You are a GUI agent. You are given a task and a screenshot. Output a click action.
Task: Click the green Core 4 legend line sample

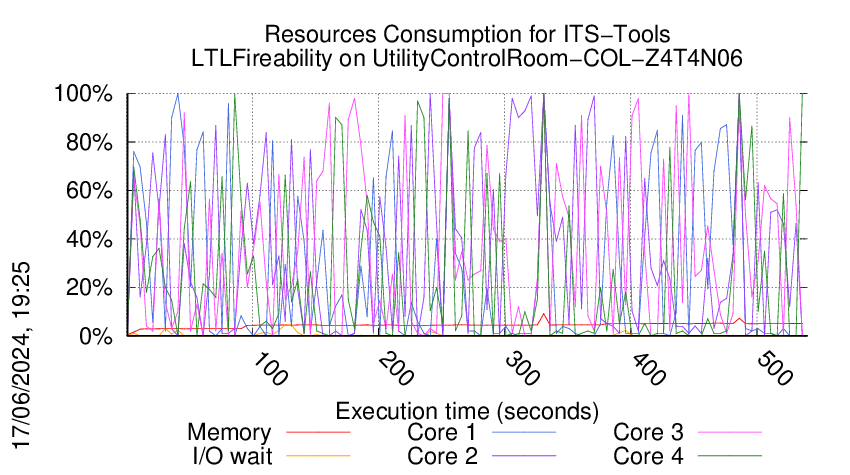coord(730,456)
